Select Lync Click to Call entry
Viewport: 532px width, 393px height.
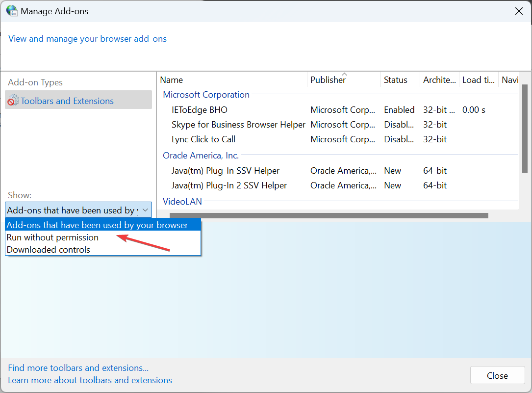pyautogui.click(x=203, y=139)
